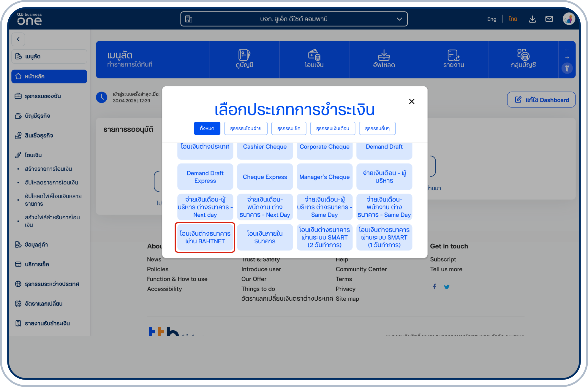Close the payment type dialog
Viewport: 588px width, 387px height.
tap(412, 101)
